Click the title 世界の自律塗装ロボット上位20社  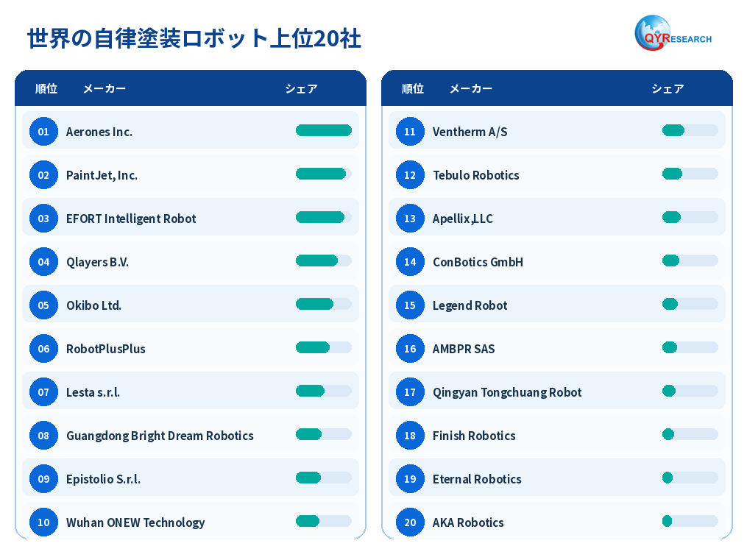coord(194,38)
